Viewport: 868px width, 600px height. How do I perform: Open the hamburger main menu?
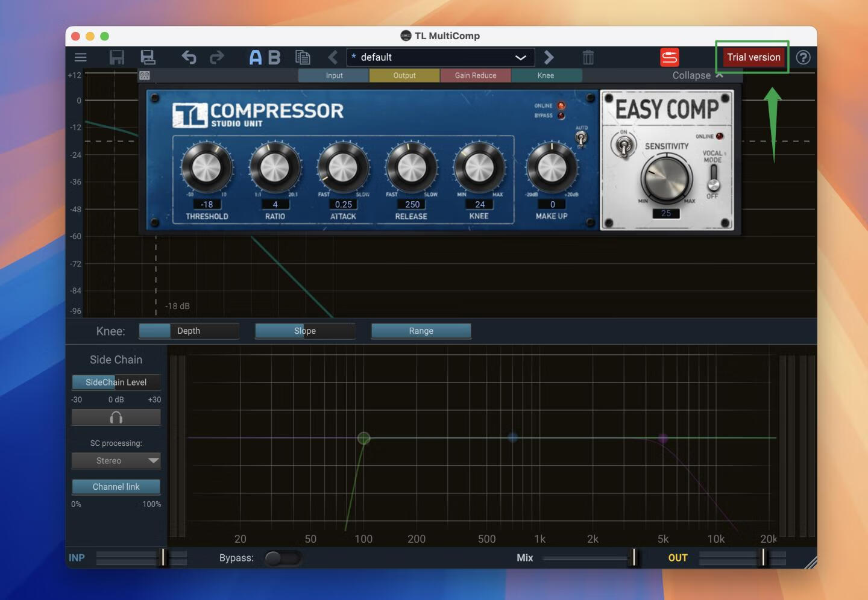click(x=80, y=57)
